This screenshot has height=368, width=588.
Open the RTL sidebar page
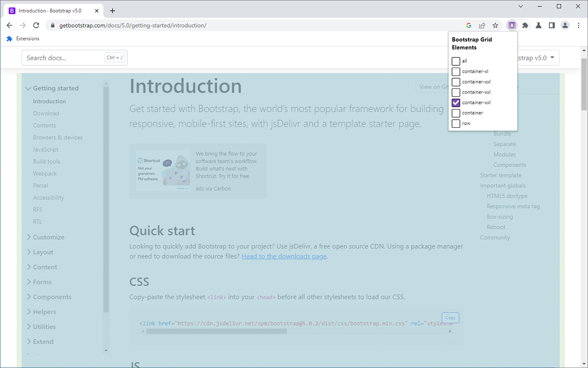(38, 222)
